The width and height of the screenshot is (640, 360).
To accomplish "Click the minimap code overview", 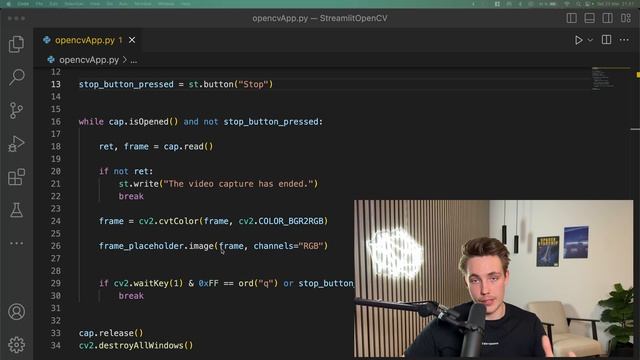I will pyautogui.click(x=610, y=78).
